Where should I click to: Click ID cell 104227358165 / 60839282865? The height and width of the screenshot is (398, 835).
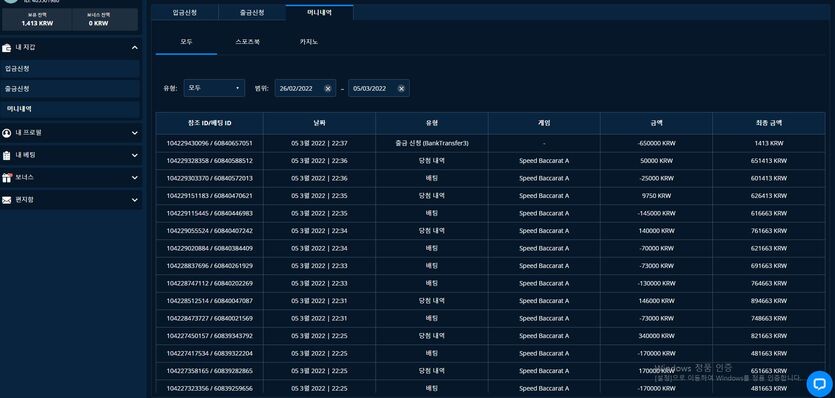coord(209,371)
